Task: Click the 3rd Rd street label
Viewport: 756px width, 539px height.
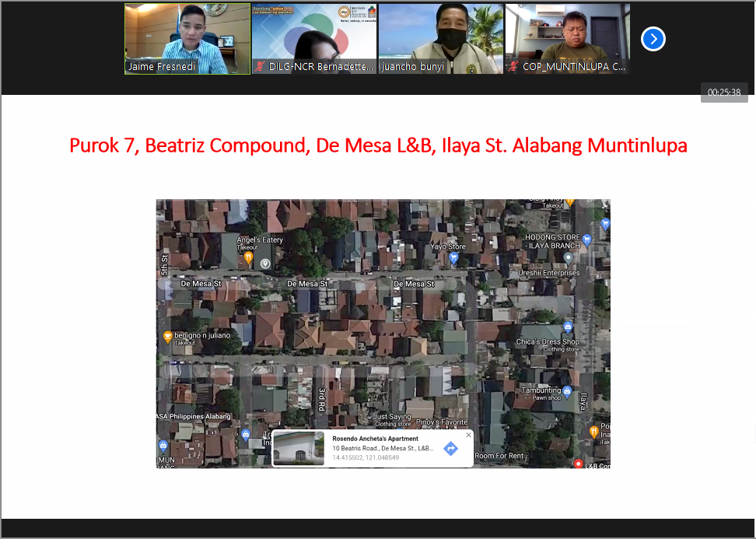Action: click(x=321, y=399)
